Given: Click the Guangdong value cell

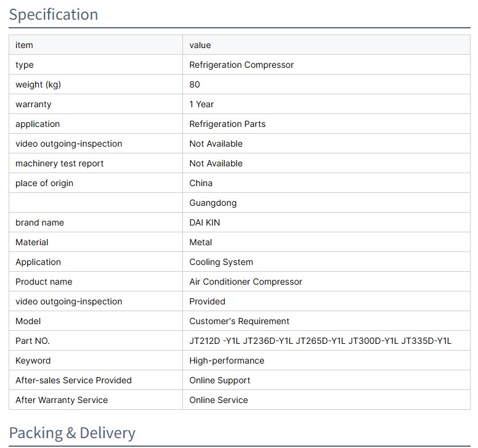Looking at the screenshot, I should click(x=213, y=203).
